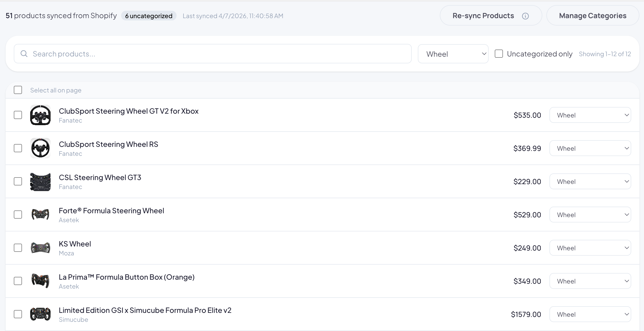Open ClubSport Steering Wheel GT V2 product thumbnail

[40, 115]
